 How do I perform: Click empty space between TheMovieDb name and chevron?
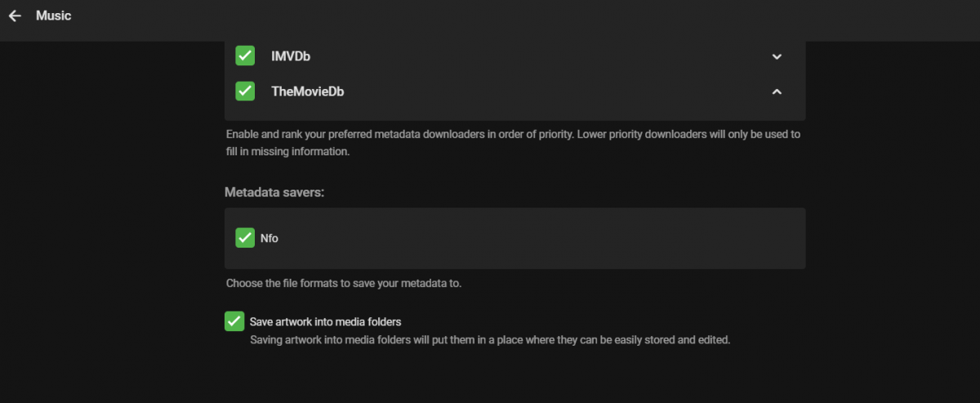(555, 92)
